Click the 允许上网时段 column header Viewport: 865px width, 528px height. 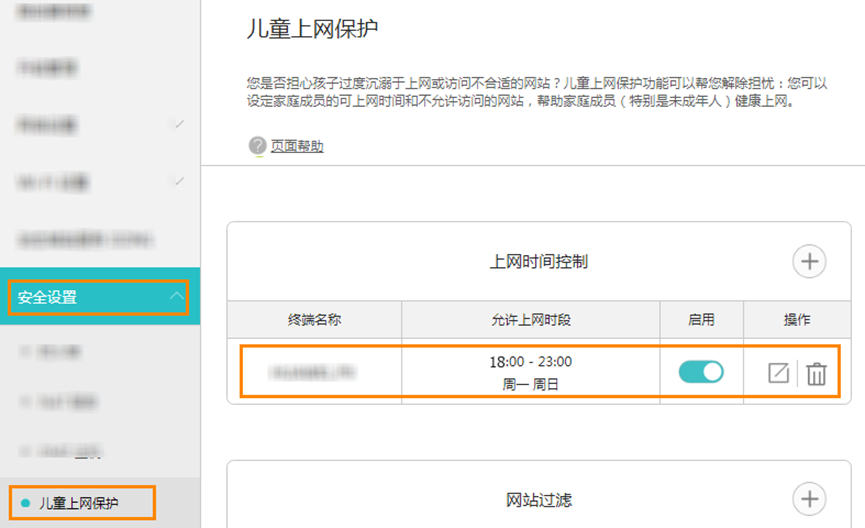tap(530, 320)
